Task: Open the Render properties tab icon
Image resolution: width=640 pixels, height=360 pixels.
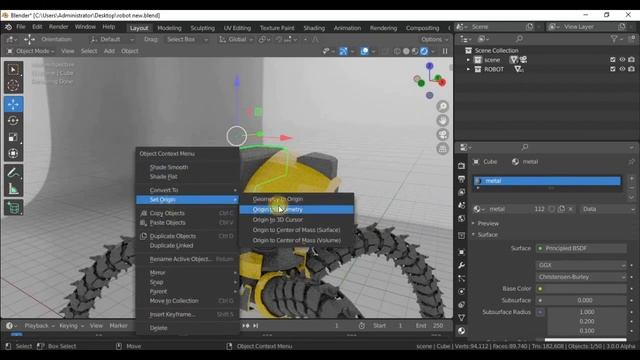Action: (461, 166)
